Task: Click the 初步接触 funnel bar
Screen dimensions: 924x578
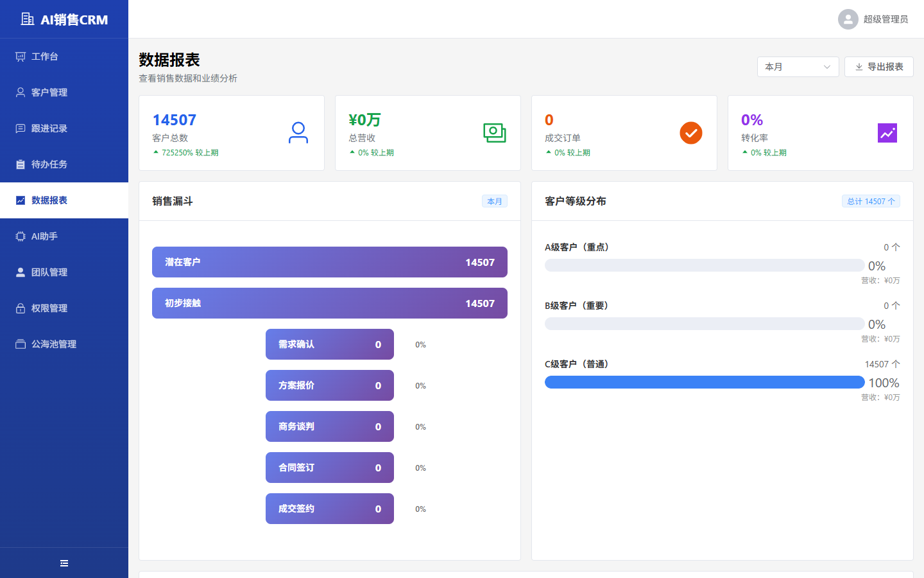Action: tap(330, 303)
